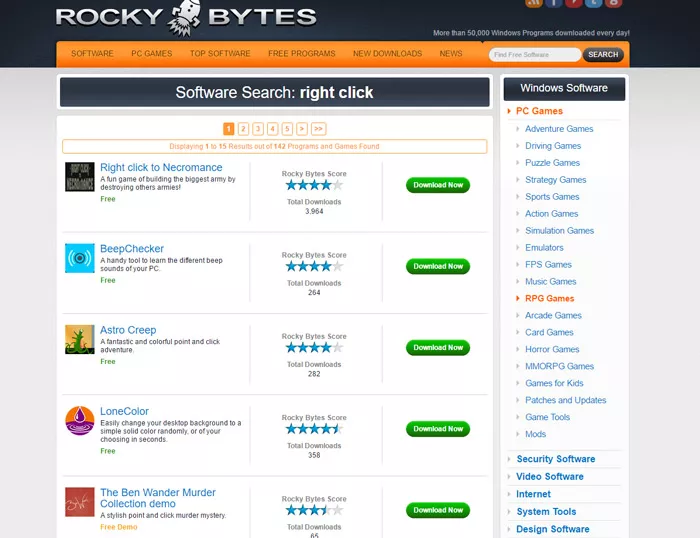Open Driving Games category
The height and width of the screenshot is (538, 700).
coord(553,146)
